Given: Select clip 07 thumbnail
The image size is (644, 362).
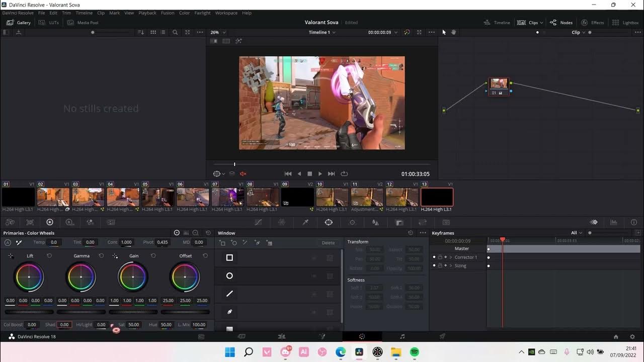Looking at the screenshot, I should click(x=227, y=197).
